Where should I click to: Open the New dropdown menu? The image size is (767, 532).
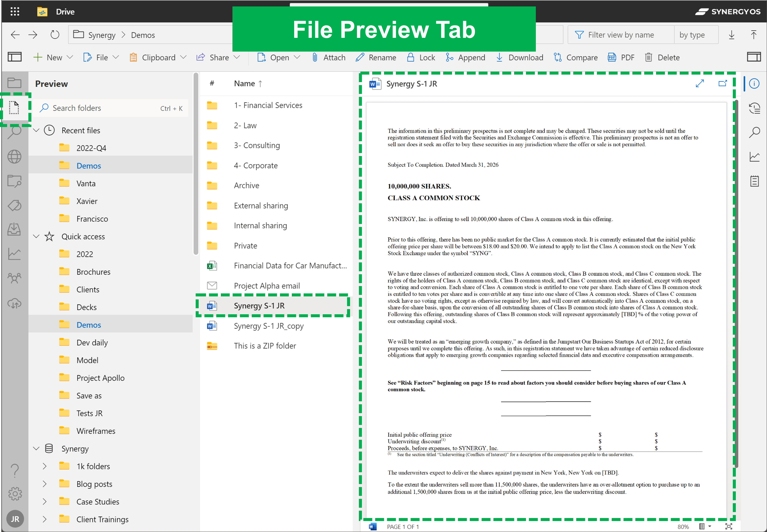pos(53,57)
